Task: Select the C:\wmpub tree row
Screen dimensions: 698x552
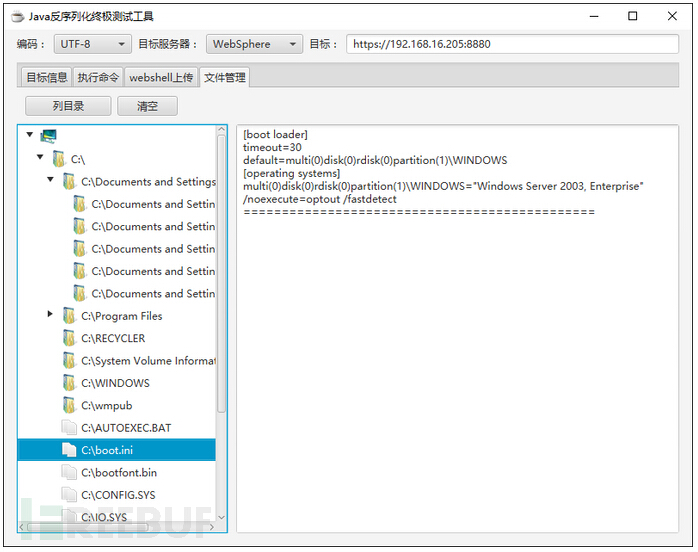Action: (x=117, y=405)
